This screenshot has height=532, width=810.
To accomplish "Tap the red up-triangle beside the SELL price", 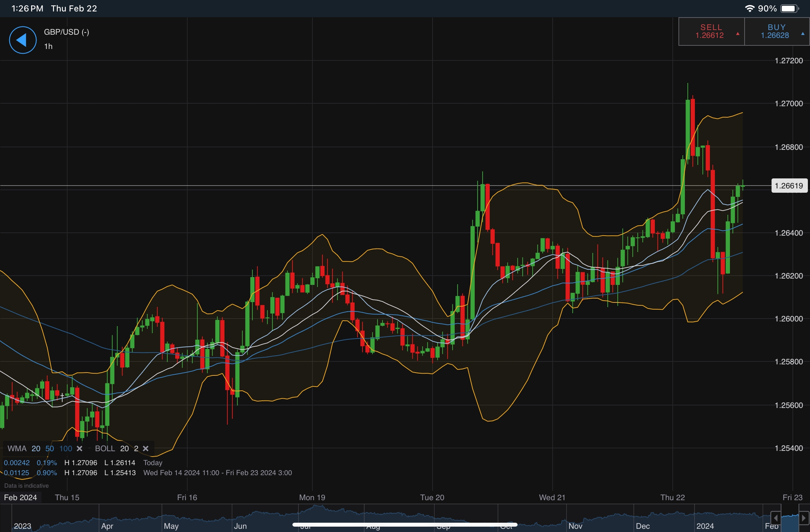I will (737, 35).
